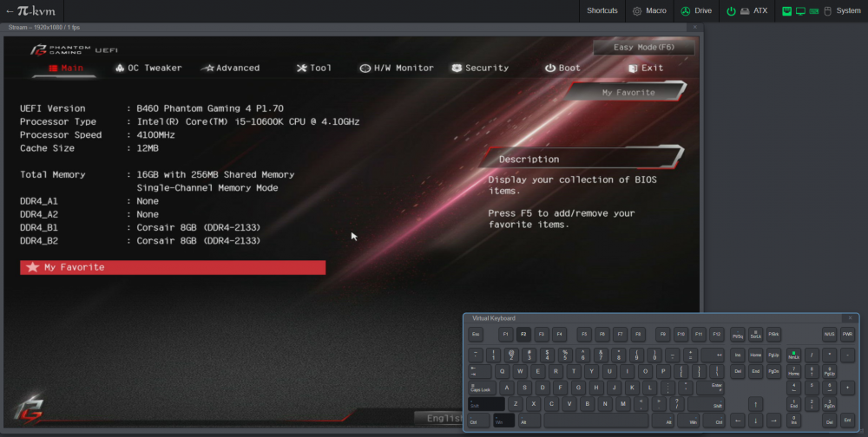Click the Backspace key
This screenshot has width=868, height=437.
713,355
